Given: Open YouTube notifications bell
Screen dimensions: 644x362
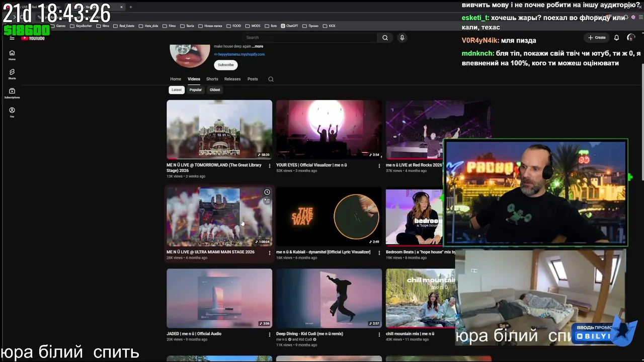Looking at the screenshot, I should [x=616, y=38].
